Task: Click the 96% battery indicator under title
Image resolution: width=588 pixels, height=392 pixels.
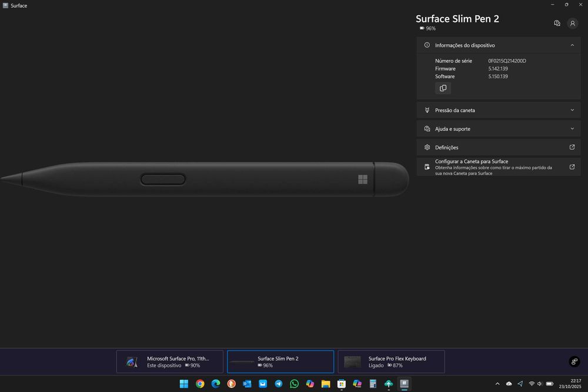Action: pos(427,28)
